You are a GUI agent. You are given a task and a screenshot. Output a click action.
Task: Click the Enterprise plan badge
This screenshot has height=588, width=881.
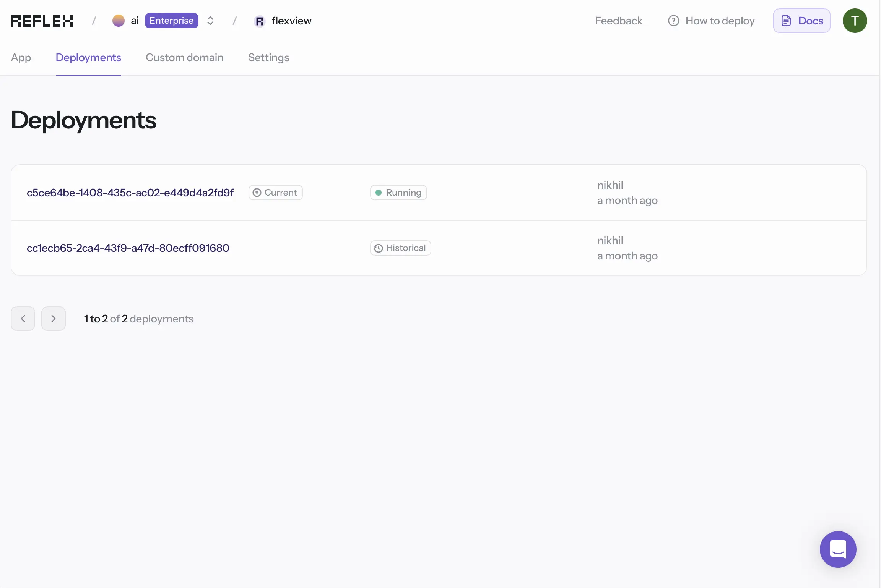(x=171, y=21)
